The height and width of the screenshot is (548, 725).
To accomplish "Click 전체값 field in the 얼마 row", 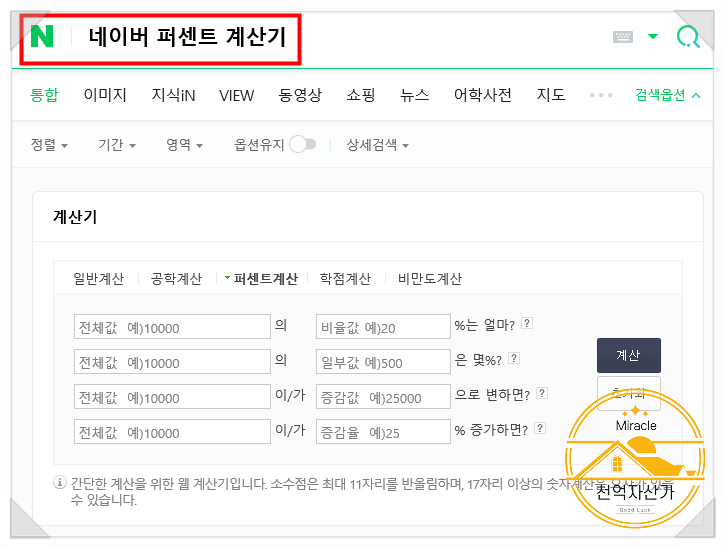I will tap(172, 326).
